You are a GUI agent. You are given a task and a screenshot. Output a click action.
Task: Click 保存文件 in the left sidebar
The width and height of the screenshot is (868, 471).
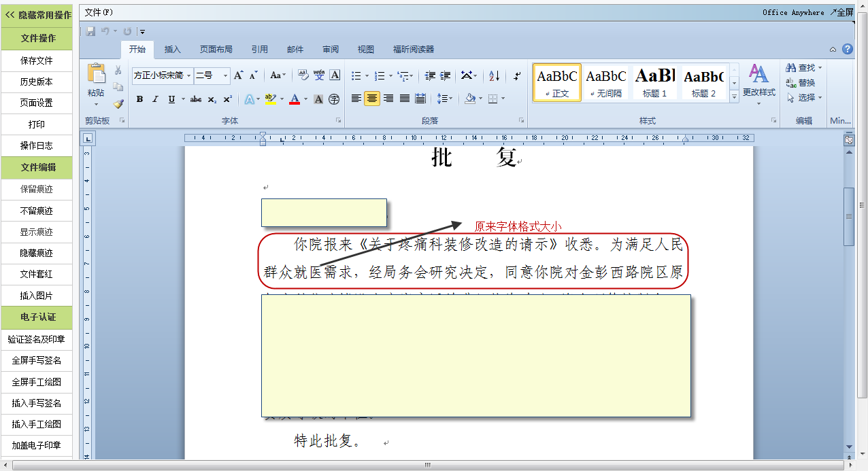[37, 60]
